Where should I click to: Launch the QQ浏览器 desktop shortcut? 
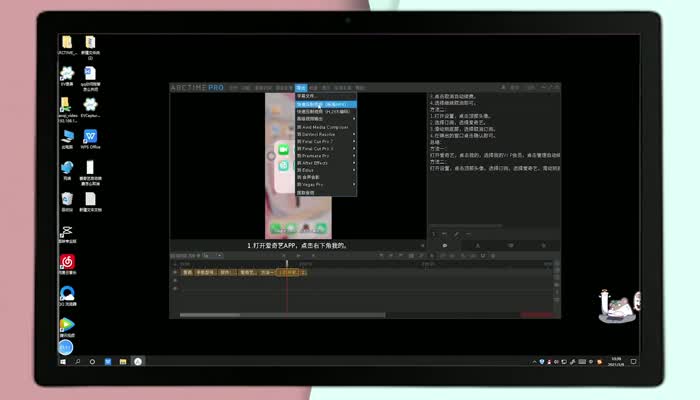67,296
